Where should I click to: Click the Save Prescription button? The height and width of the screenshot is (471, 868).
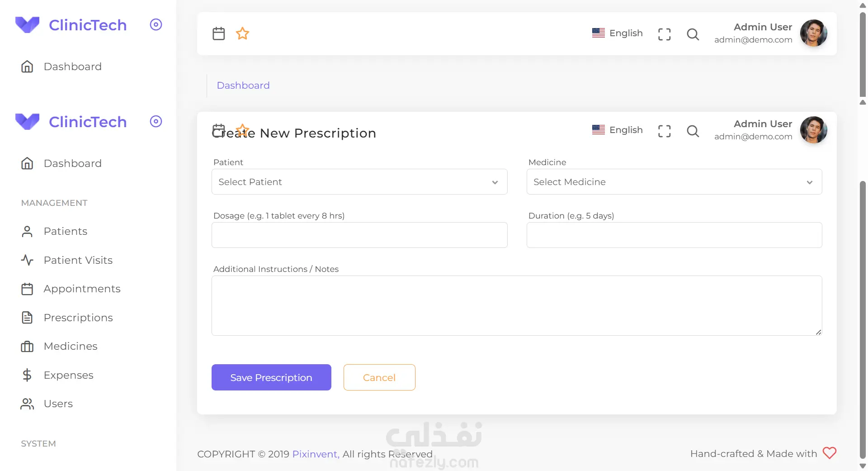271,377
